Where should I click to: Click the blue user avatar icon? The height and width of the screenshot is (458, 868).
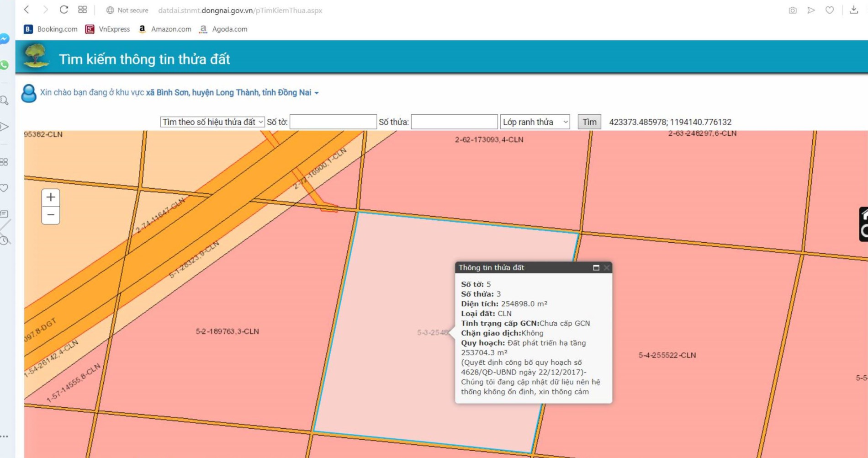(x=29, y=93)
